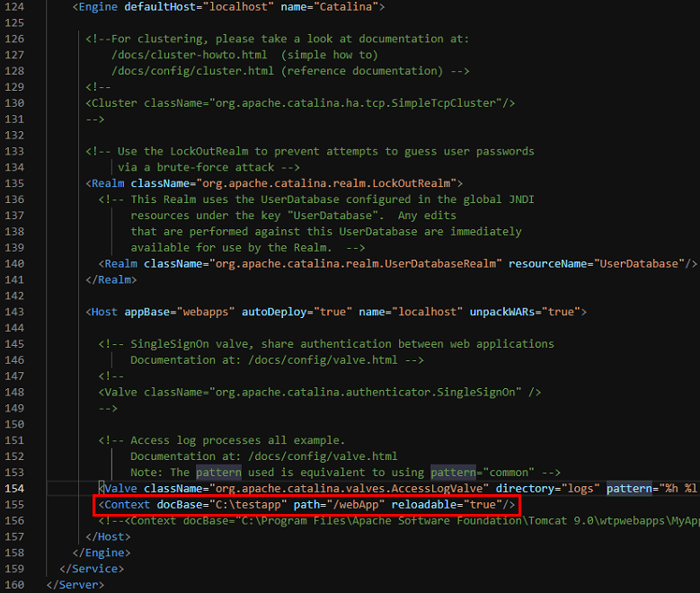700x593 pixels.
Task: Click closing </Realm> tag
Action: (x=111, y=280)
